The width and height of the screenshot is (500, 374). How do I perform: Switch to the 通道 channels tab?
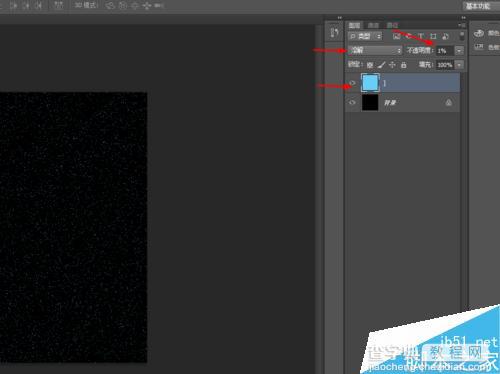pos(373,25)
